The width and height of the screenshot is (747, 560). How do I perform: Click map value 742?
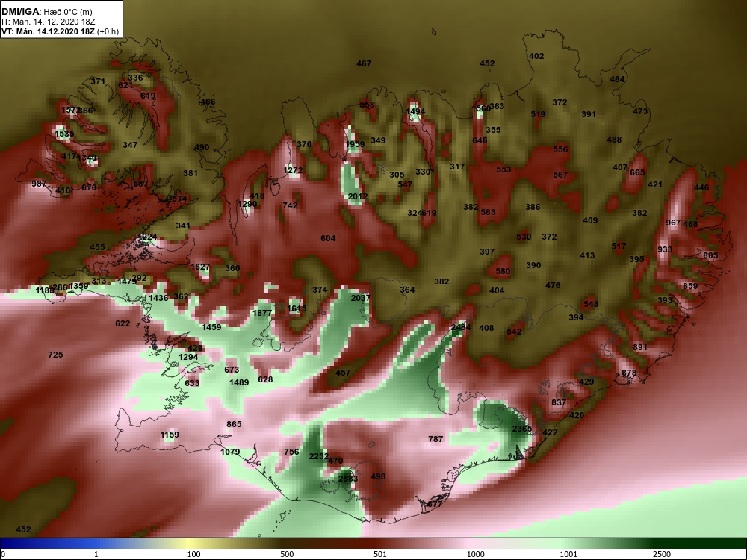point(290,206)
